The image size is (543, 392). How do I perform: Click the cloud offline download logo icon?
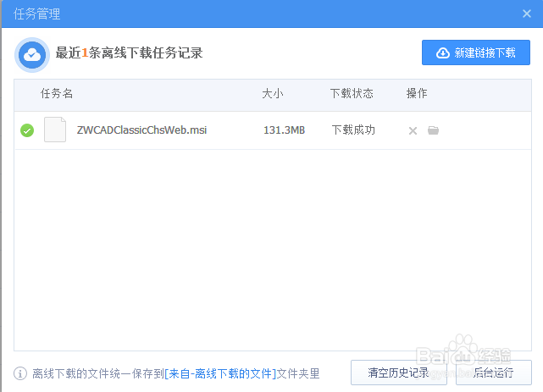pyautogui.click(x=32, y=55)
